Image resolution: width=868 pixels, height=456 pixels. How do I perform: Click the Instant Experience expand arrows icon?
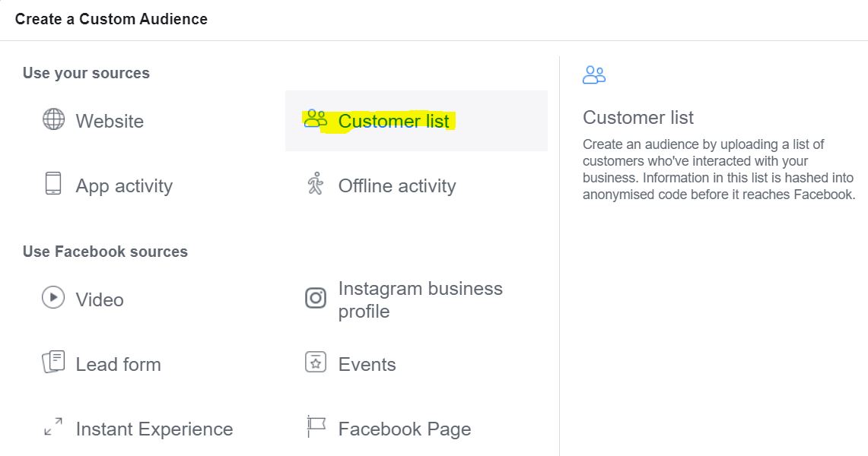coord(53,426)
